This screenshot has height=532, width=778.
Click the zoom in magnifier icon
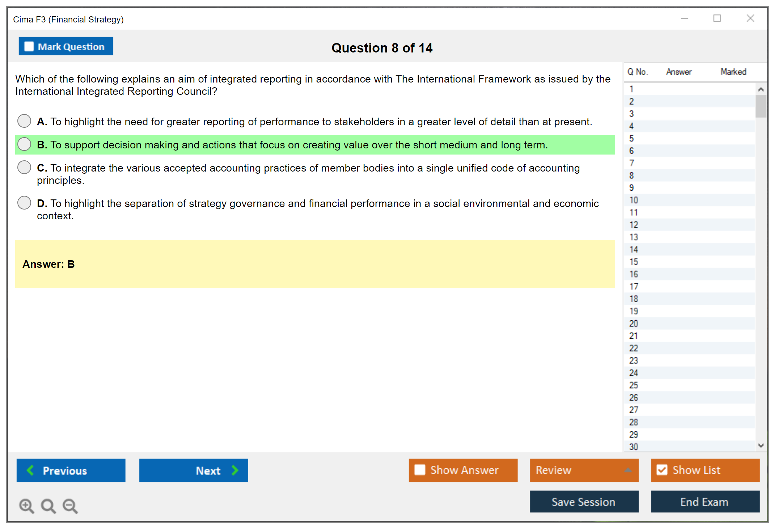tap(26, 506)
